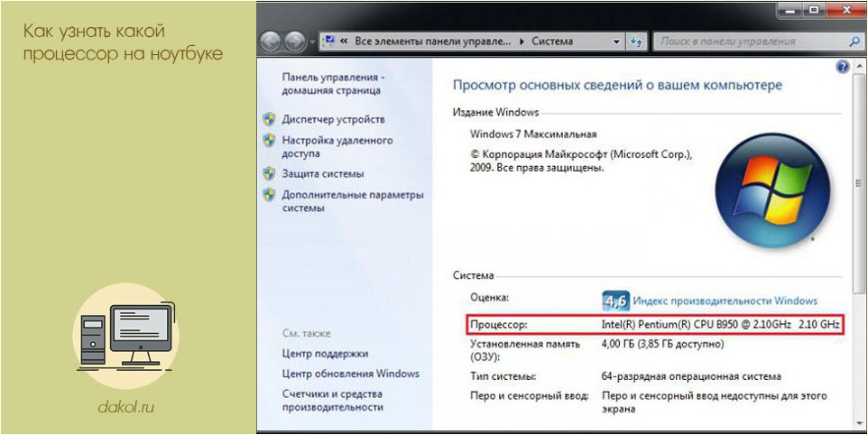The width and height of the screenshot is (868, 435).
Task: Open 'Индекс производительности Windows' link
Action: coord(725,301)
